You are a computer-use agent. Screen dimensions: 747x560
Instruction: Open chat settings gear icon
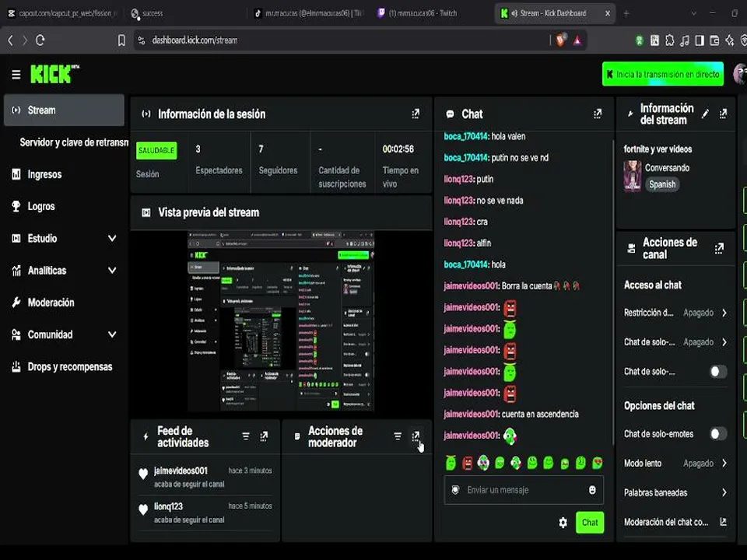pos(563,523)
